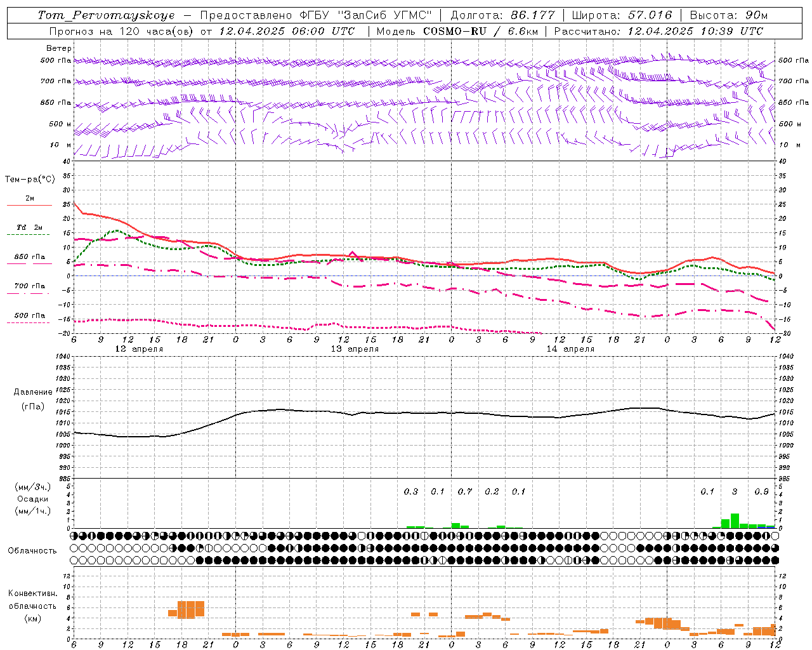Screen dimensions: 812x650
Task: Click the '0.2' precipitation amount value
Action: (492, 491)
